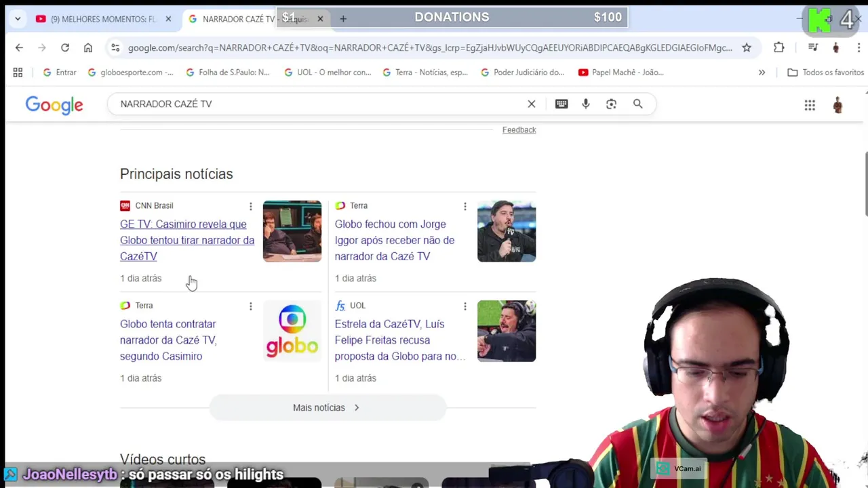Open Google apps grid
The width and height of the screenshot is (868, 488).
[x=810, y=105]
